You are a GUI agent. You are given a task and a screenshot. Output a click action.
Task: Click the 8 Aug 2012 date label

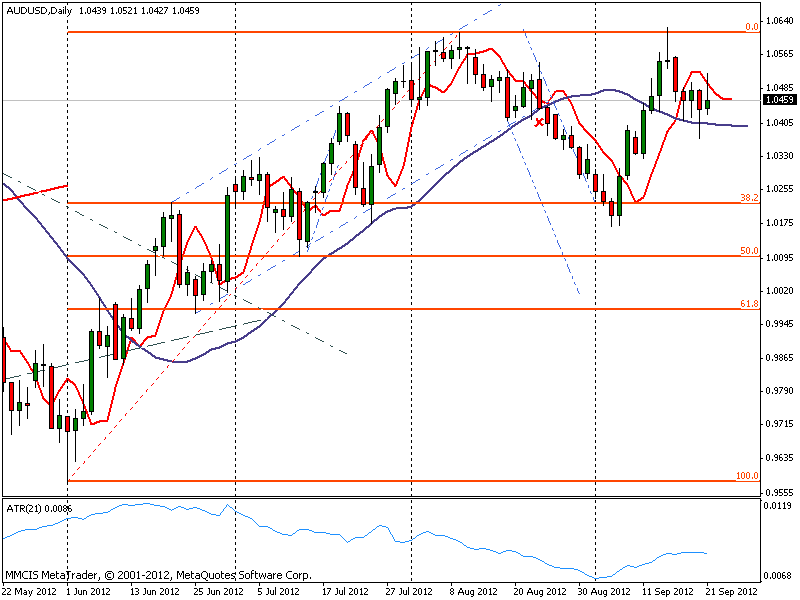pos(473,592)
